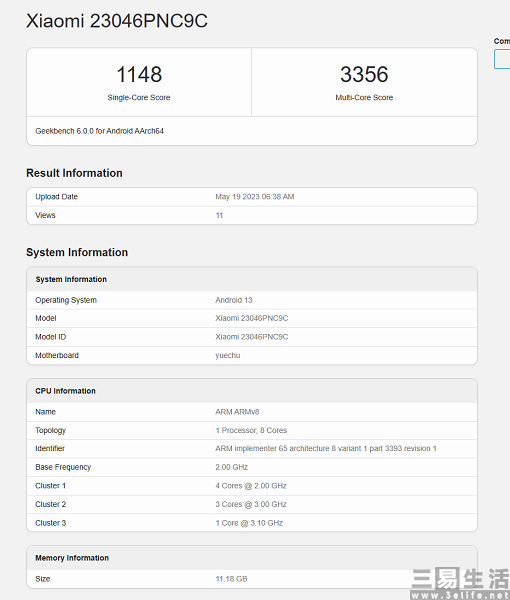510x600 pixels.
Task: Click the Views row value 11
Action: click(219, 215)
